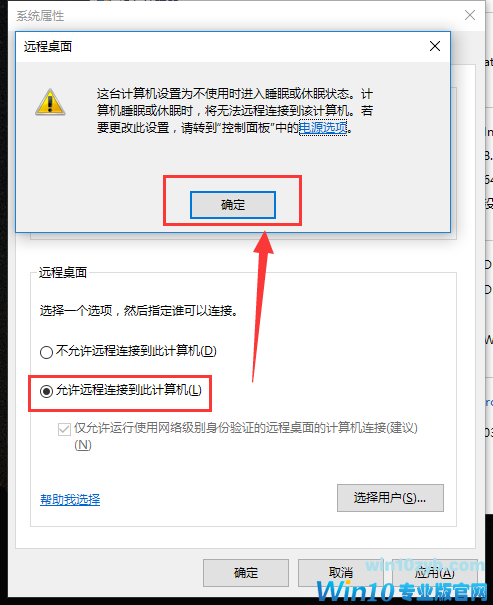Click 应用(A) button
This screenshot has height=605, width=493.
[435, 573]
